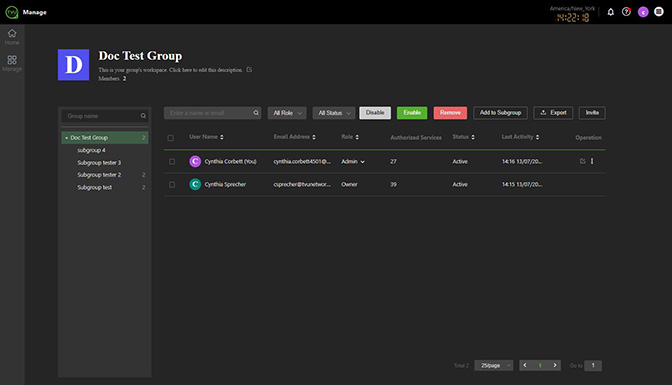
Task: Edit the group description pencil icon
Action: 249,69
